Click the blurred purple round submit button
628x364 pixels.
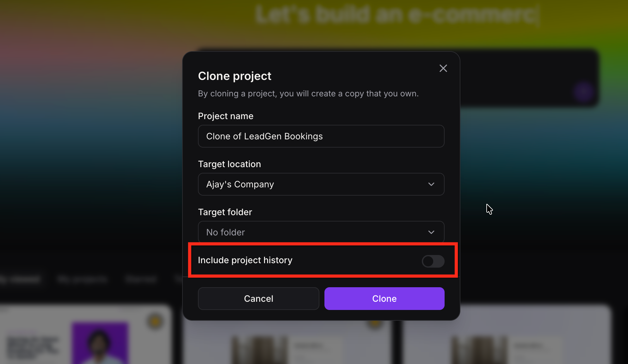pos(583,92)
